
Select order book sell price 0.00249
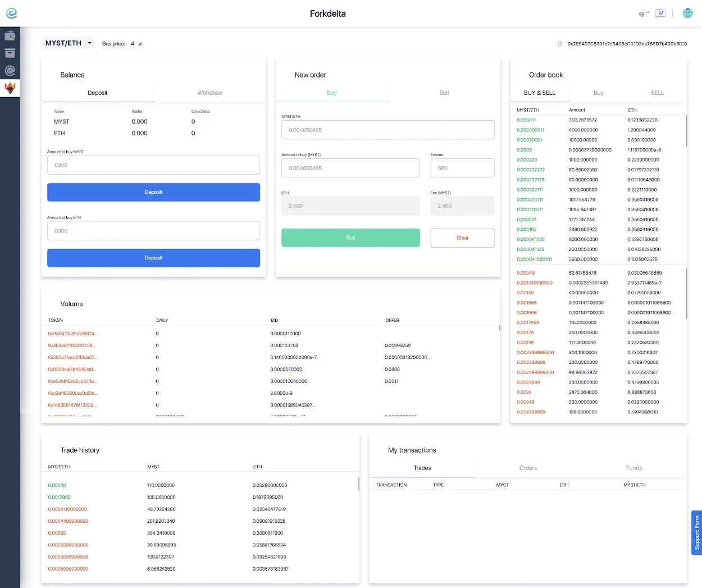point(525,402)
